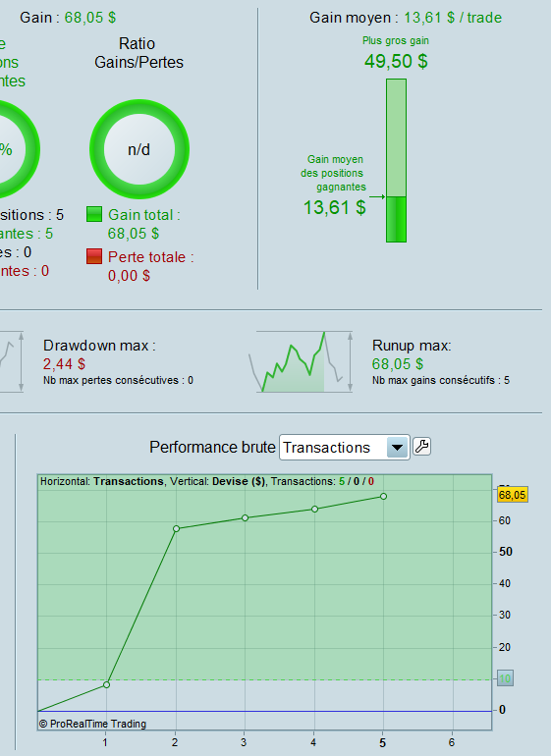Click the red Perte totale legend square

click(94, 256)
